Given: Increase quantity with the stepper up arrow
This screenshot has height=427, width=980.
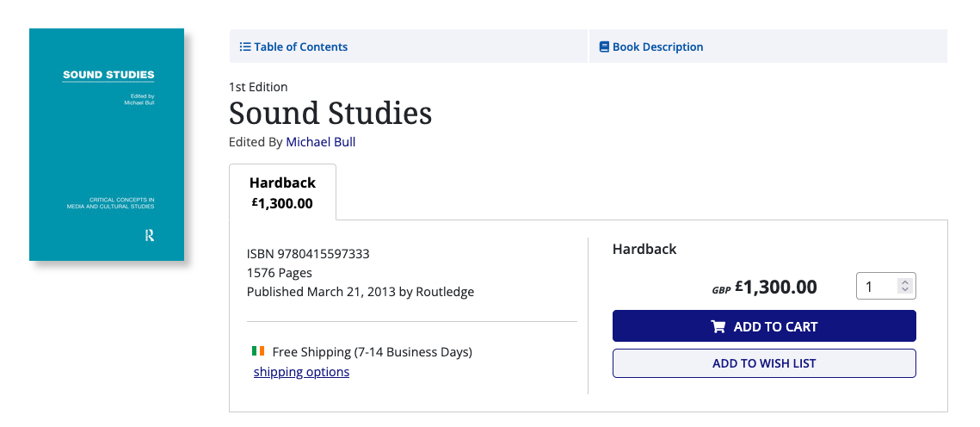Looking at the screenshot, I should [904, 282].
